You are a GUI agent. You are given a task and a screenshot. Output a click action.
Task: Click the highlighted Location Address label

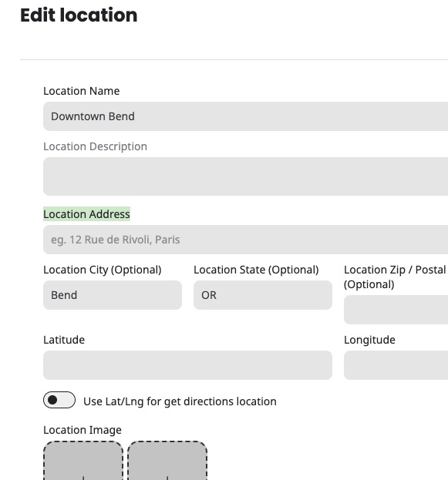[x=86, y=214]
